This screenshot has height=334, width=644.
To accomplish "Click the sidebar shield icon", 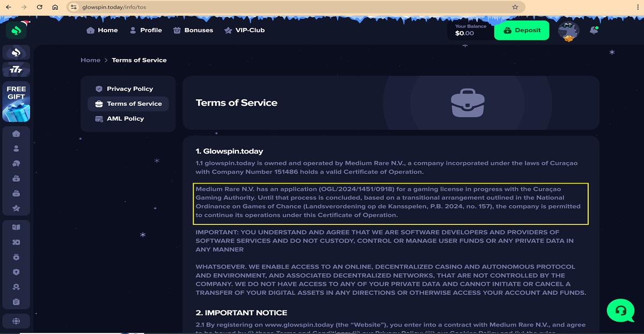I will [16, 272].
